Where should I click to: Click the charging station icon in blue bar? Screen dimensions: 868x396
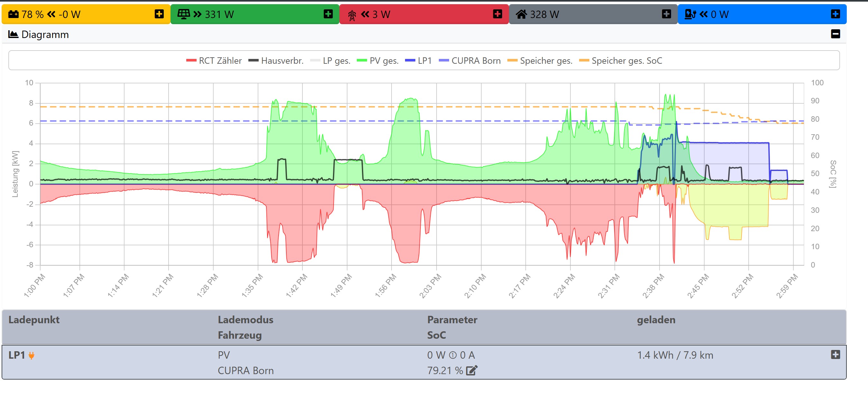pyautogui.click(x=690, y=14)
